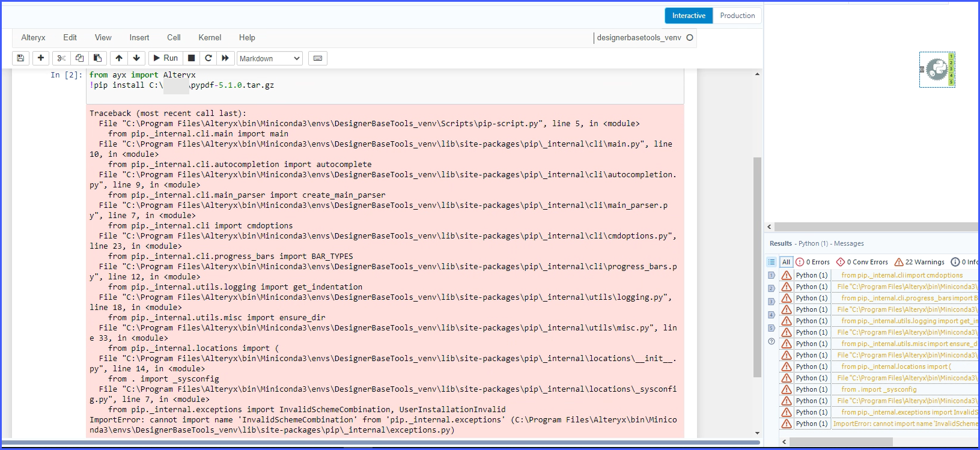Select the ImportError warning row in Results
The image size is (980, 450).
[878, 424]
